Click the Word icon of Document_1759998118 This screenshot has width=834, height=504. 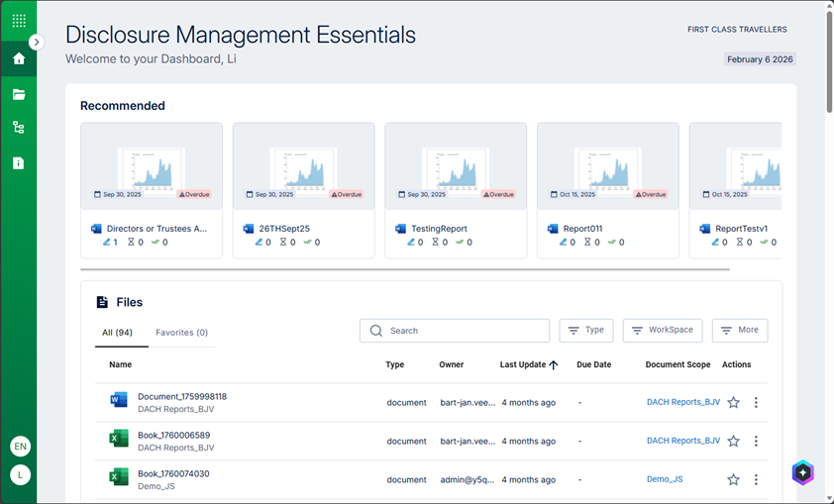(x=119, y=400)
